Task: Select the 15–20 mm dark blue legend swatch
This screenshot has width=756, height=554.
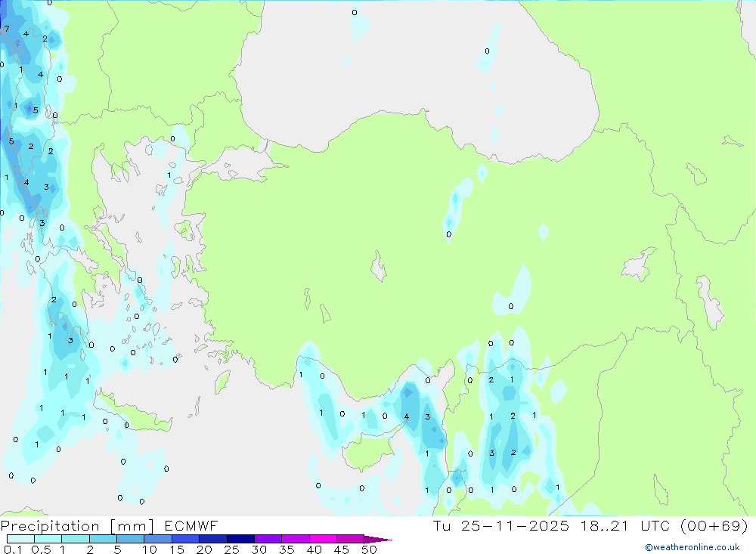Action: pyautogui.click(x=186, y=539)
